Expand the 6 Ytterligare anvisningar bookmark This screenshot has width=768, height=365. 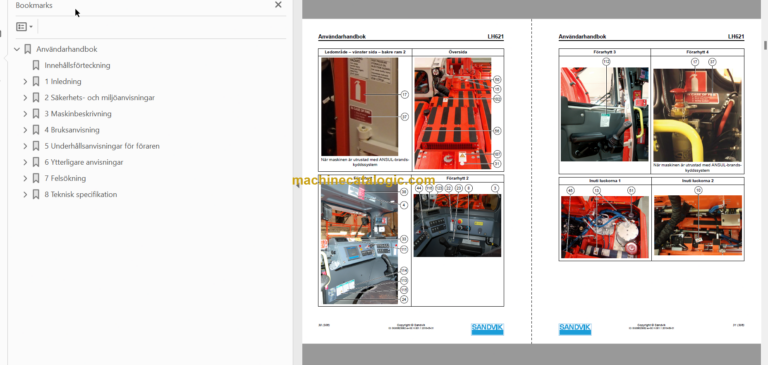tap(25, 162)
